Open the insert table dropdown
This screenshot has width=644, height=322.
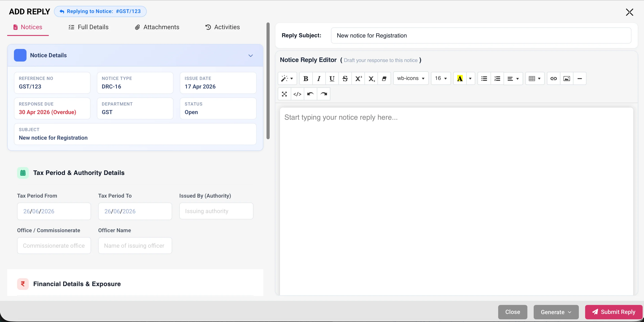pyautogui.click(x=535, y=78)
